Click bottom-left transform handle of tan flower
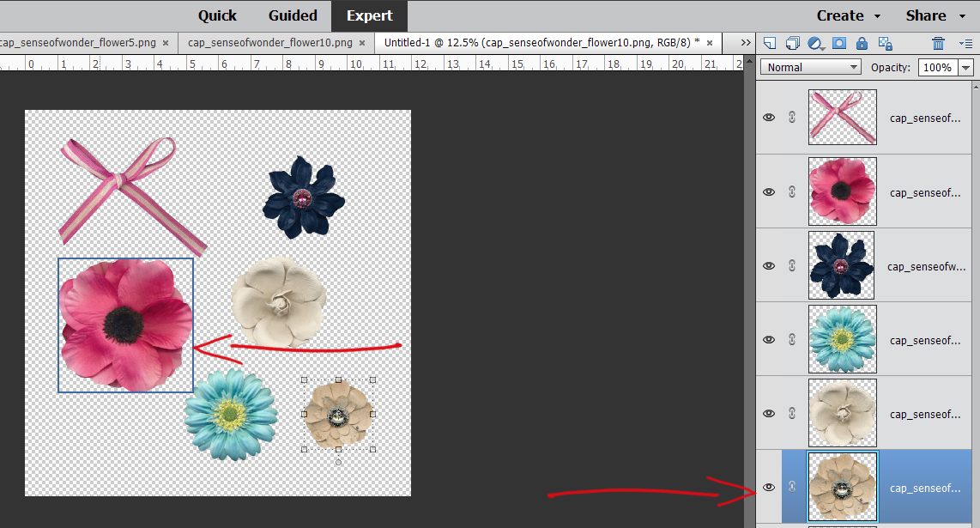The width and height of the screenshot is (980, 528). pos(305,449)
